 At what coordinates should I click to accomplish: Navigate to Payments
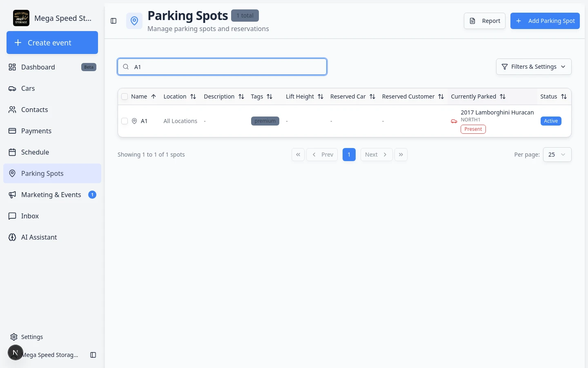click(x=52, y=131)
